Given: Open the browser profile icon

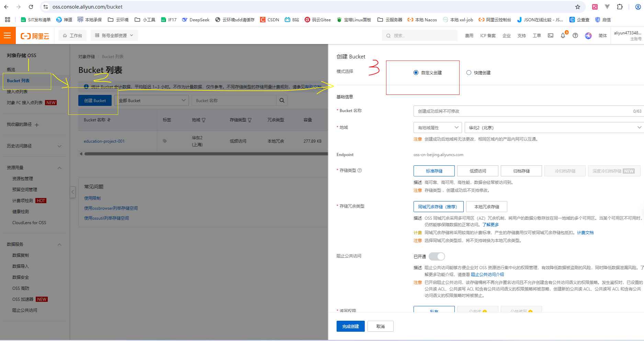Looking at the screenshot, I should [x=638, y=7].
